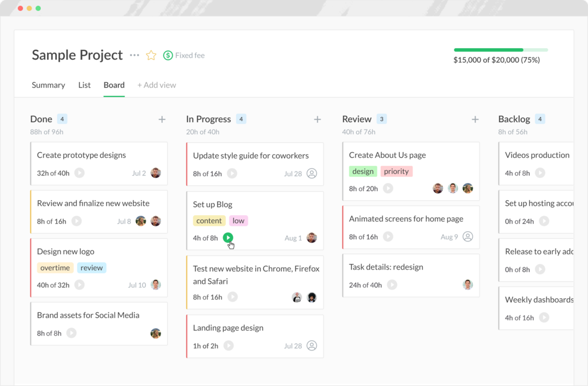Start the timer on Videos production
This screenshot has width=588, height=386.
coord(540,173)
